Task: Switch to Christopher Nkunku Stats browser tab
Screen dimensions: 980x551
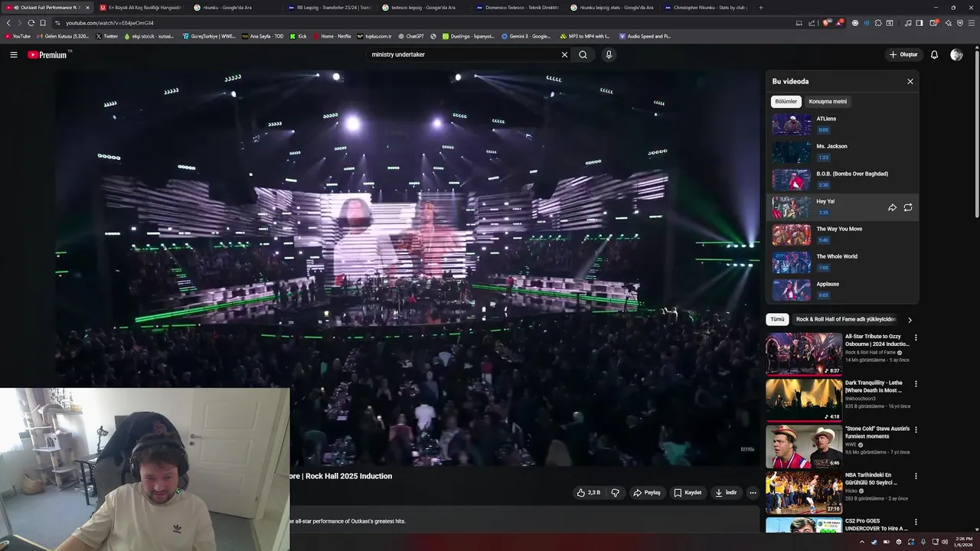Action: [705, 8]
